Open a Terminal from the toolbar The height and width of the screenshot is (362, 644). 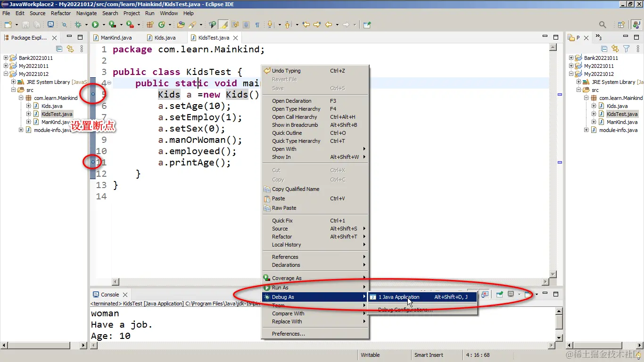[x=50, y=25]
